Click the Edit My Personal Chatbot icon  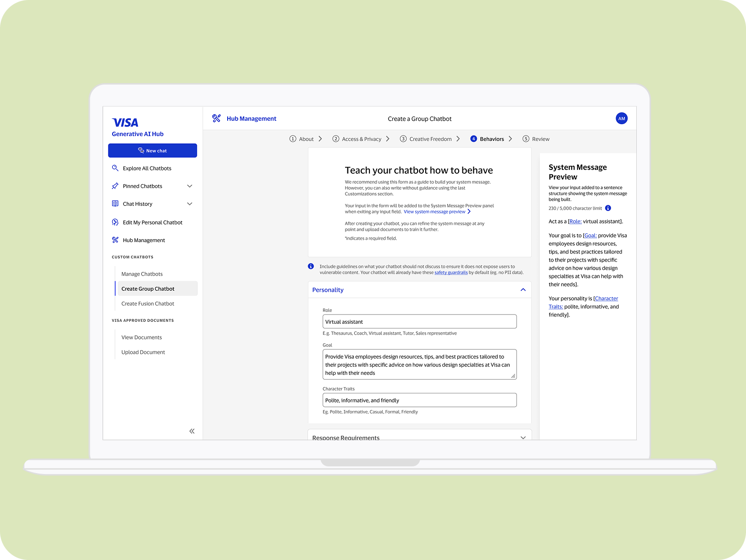(115, 222)
